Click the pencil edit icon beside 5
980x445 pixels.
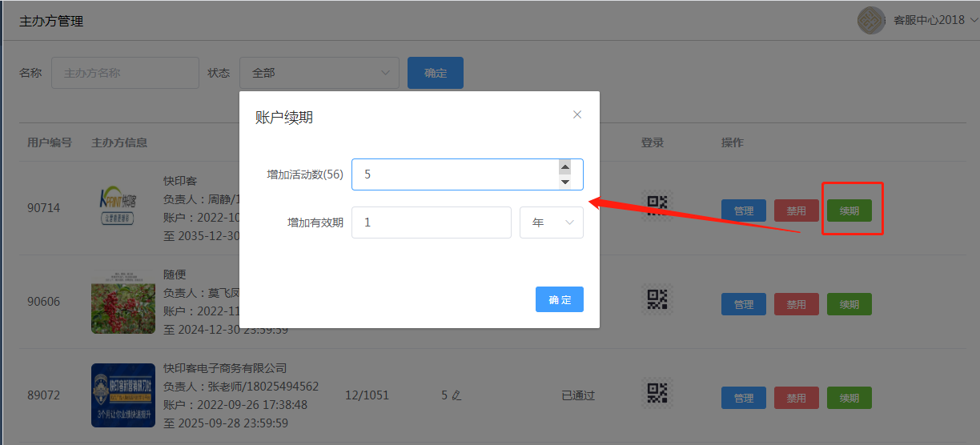(456, 395)
